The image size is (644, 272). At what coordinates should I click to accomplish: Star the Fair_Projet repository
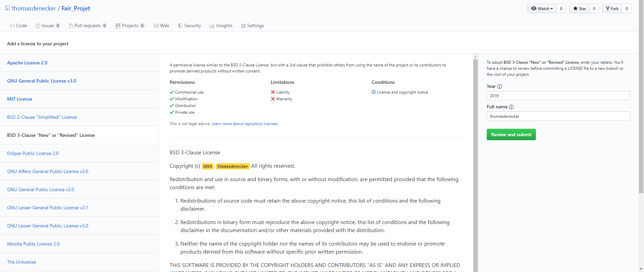click(x=579, y=9)
